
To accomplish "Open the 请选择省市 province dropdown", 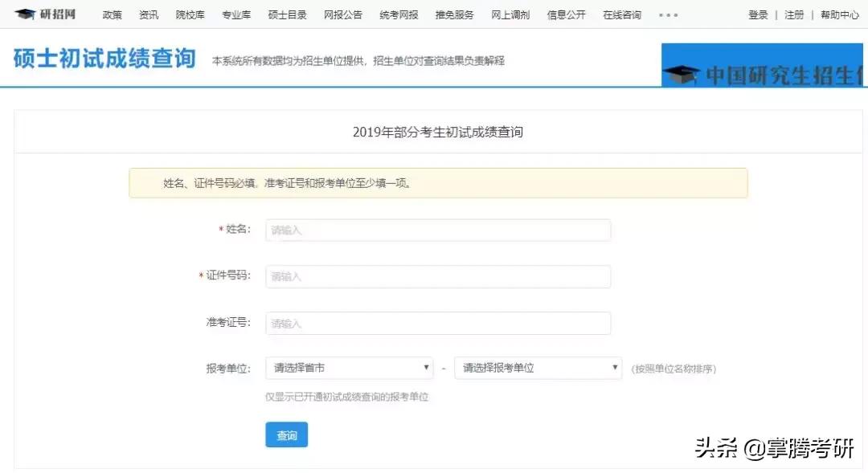I will point(349,367).
